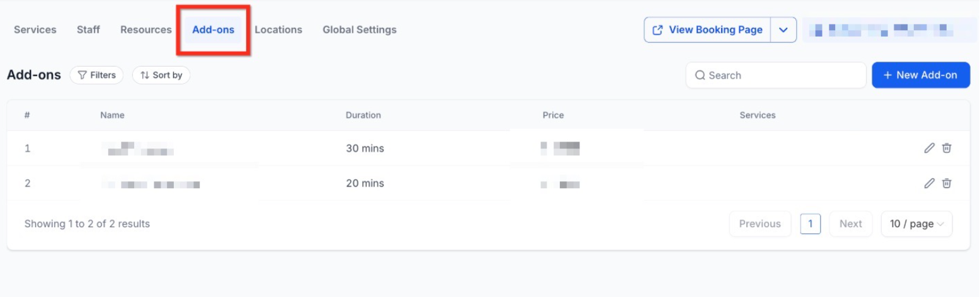Viewport: 980px width, 297px height.
Task: Go to the Resources tab
Action: (146, 30)
